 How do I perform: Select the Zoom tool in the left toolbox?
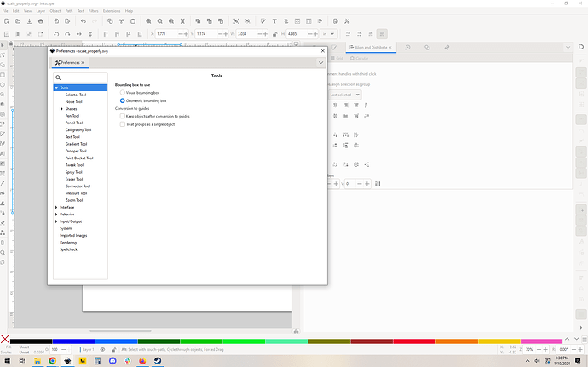click(3, 252)
